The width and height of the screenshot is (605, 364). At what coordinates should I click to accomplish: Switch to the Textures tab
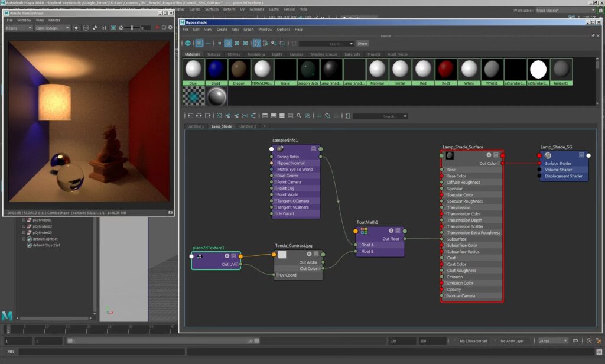213,54
